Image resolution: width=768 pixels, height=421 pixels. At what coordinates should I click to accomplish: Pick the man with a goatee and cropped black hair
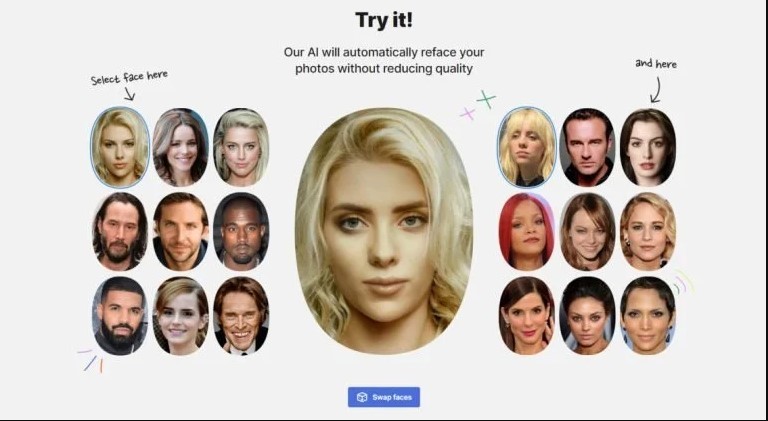click(x=241, y=231)
